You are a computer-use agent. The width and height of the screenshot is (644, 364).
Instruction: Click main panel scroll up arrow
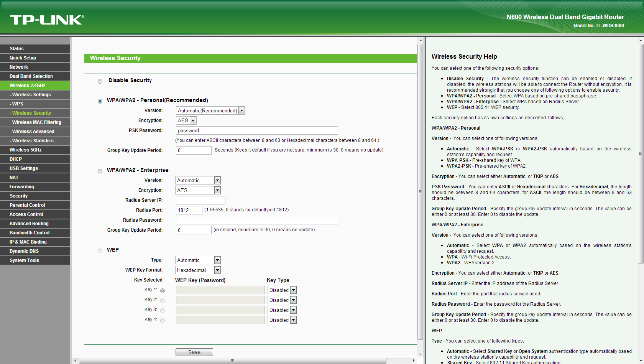coord(421,40)
